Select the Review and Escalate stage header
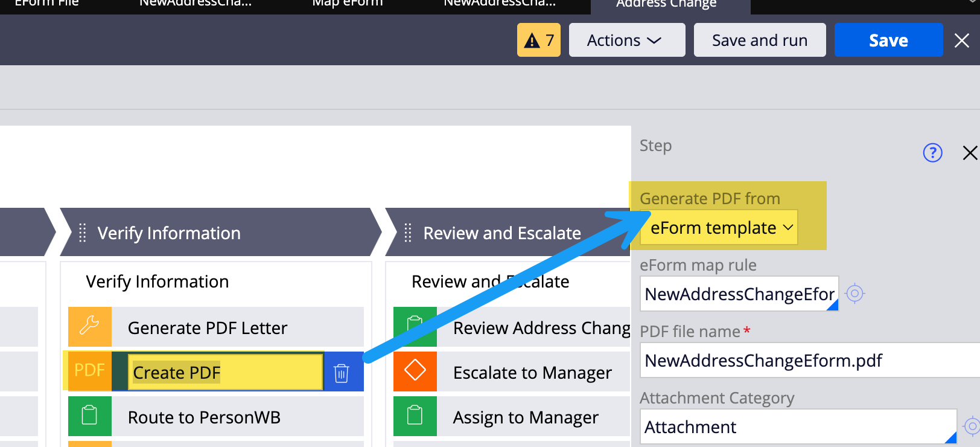The width and height of the screenshot is (980, 447). click(x=508, y=233)
